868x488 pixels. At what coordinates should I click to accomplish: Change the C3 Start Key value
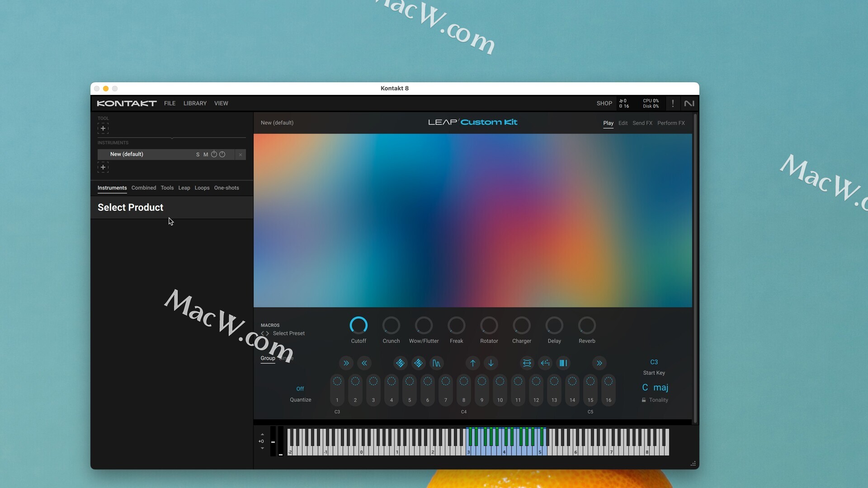click(x=654, y=362)
